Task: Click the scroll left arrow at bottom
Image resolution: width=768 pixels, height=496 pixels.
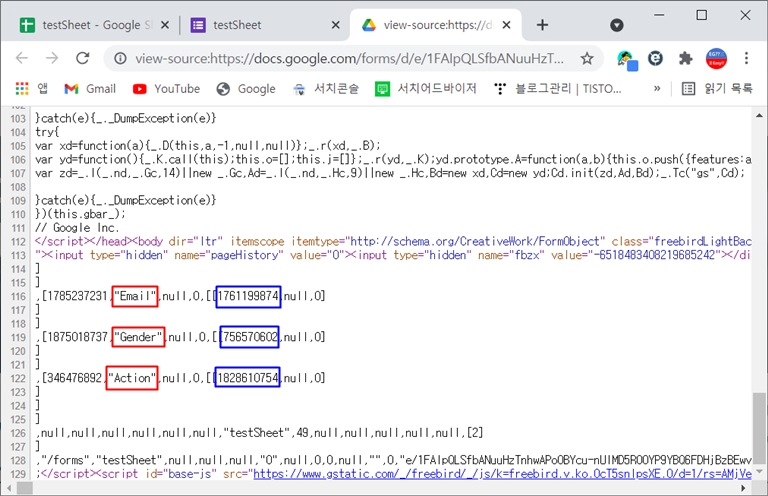Action: coord(9,488)
